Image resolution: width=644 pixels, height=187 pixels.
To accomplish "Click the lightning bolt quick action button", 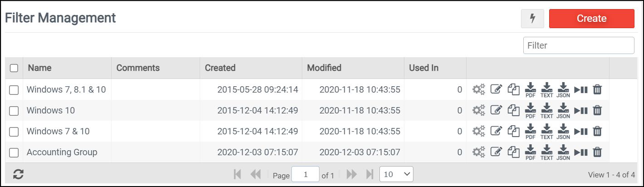I will tap(533, 19).
